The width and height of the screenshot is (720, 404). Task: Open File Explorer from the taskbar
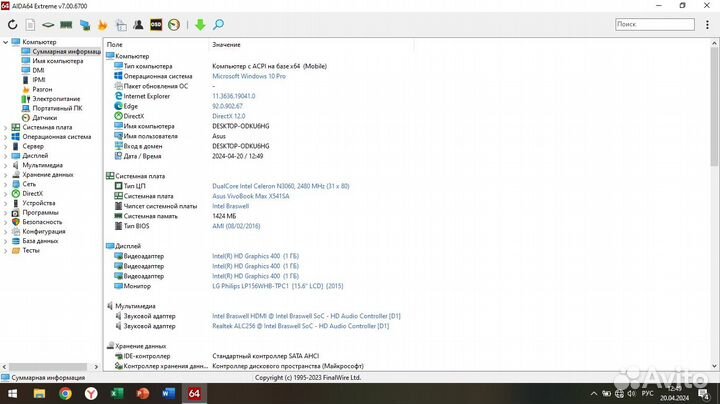pyautogui.click(x=39, y=393)
